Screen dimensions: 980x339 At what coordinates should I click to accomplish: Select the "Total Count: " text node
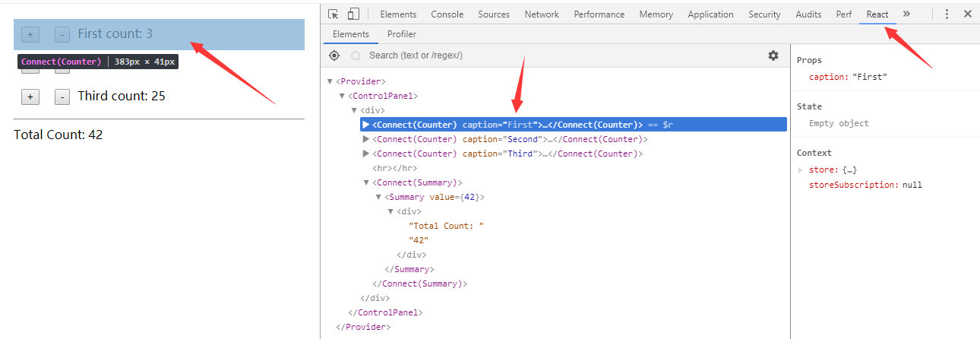447,226
